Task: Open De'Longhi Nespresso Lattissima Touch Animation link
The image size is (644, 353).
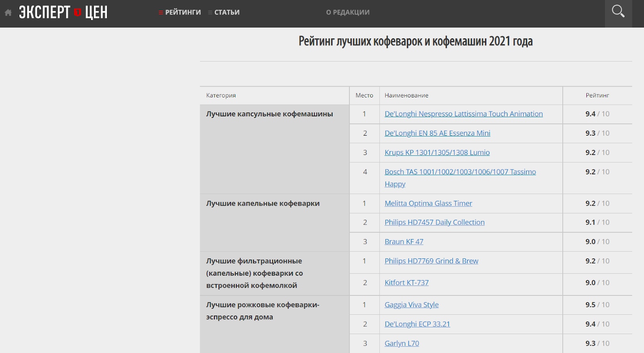Action: (x=464, y=114)
